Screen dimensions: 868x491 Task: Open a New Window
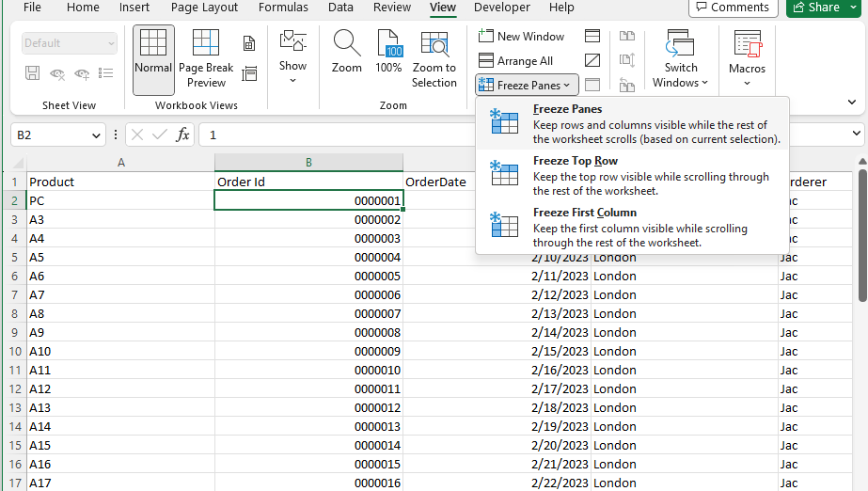[522, 37]
